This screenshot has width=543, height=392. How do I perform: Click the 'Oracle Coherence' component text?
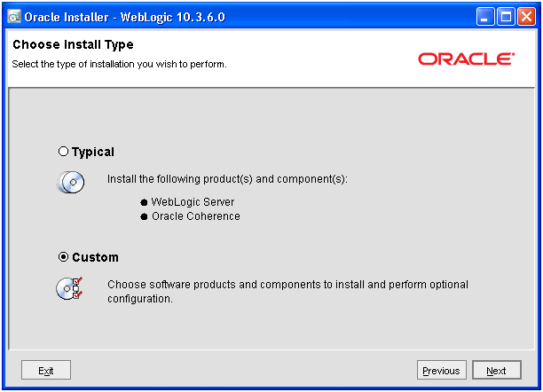point(196,216)
